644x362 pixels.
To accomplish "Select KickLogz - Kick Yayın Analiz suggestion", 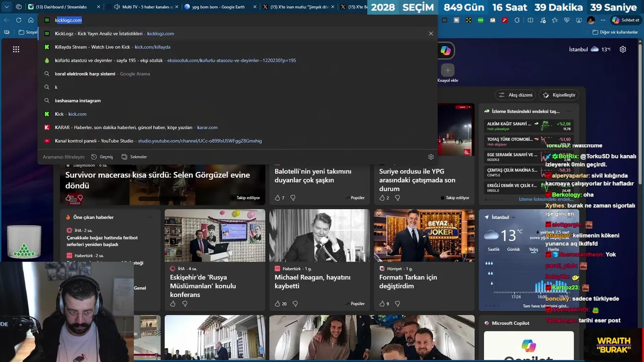I will pyautogui.click(x=237, y=34).
